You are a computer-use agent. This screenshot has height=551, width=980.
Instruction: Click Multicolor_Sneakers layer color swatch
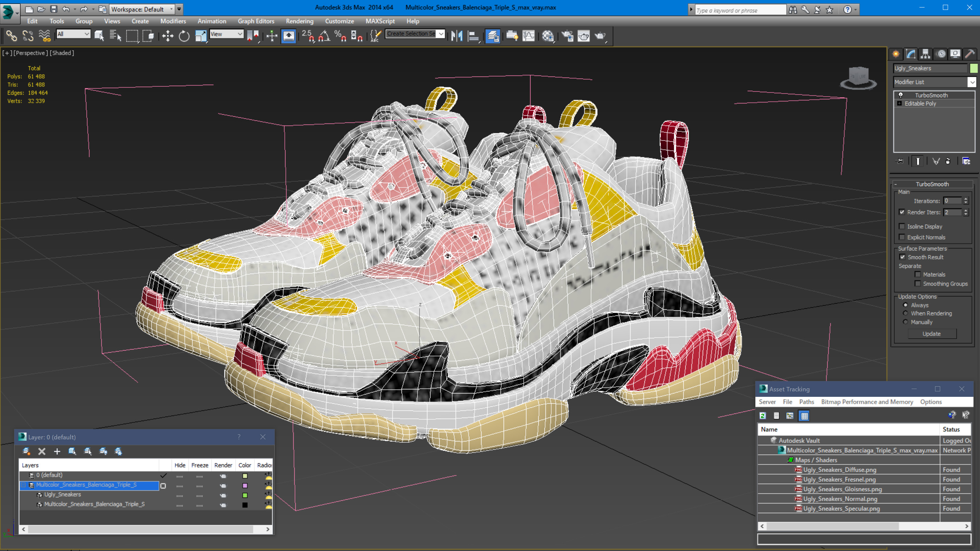pyautogui.click(x=245, y=486)
